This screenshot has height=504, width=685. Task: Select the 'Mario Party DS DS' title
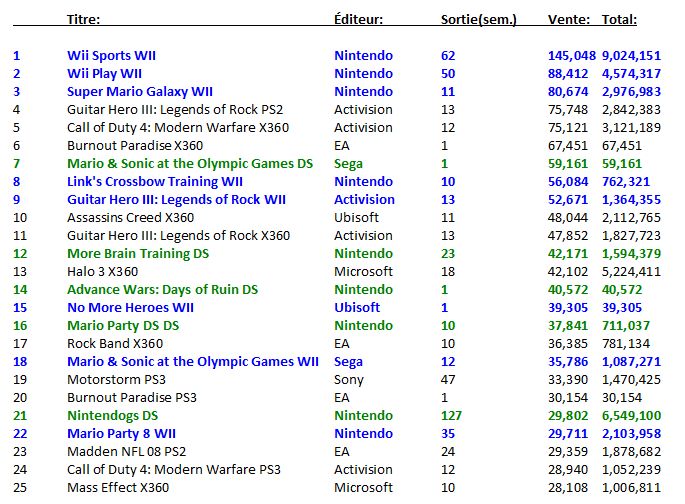(123, 326)
